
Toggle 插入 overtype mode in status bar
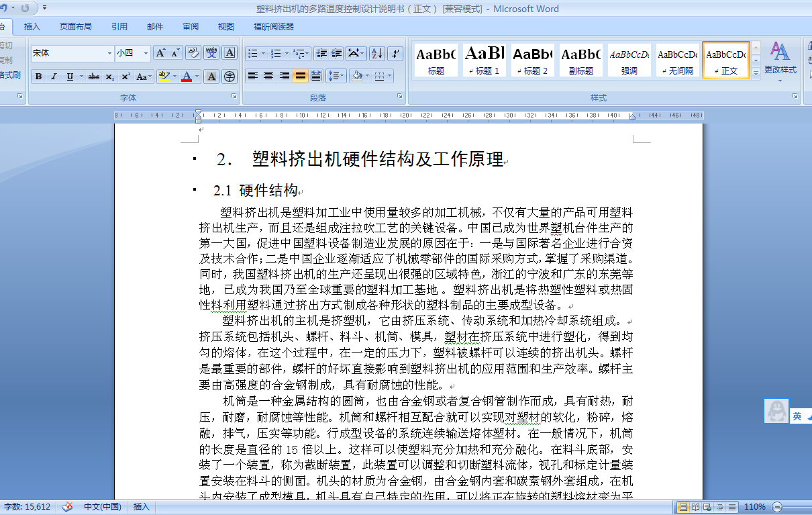tap(142, 507)
